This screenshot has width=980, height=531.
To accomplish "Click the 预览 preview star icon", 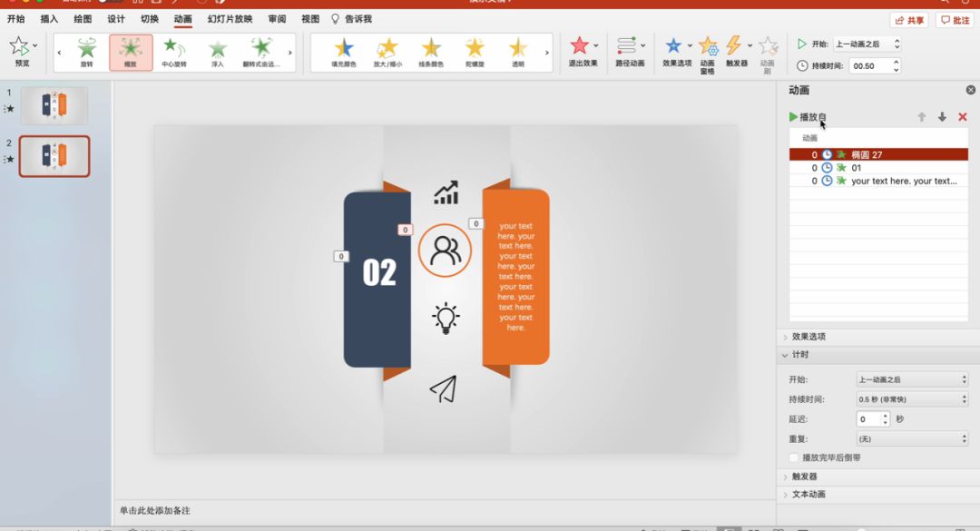I will (19, 46).
